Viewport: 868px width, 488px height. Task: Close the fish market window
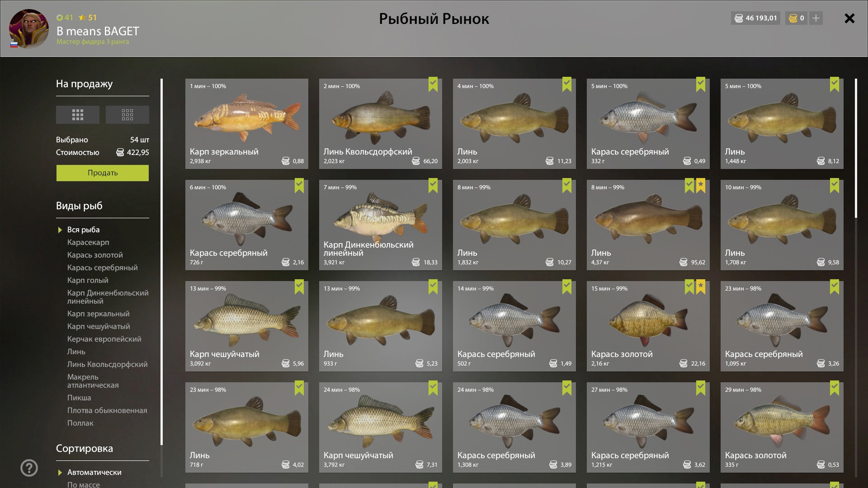click(849, 18)
